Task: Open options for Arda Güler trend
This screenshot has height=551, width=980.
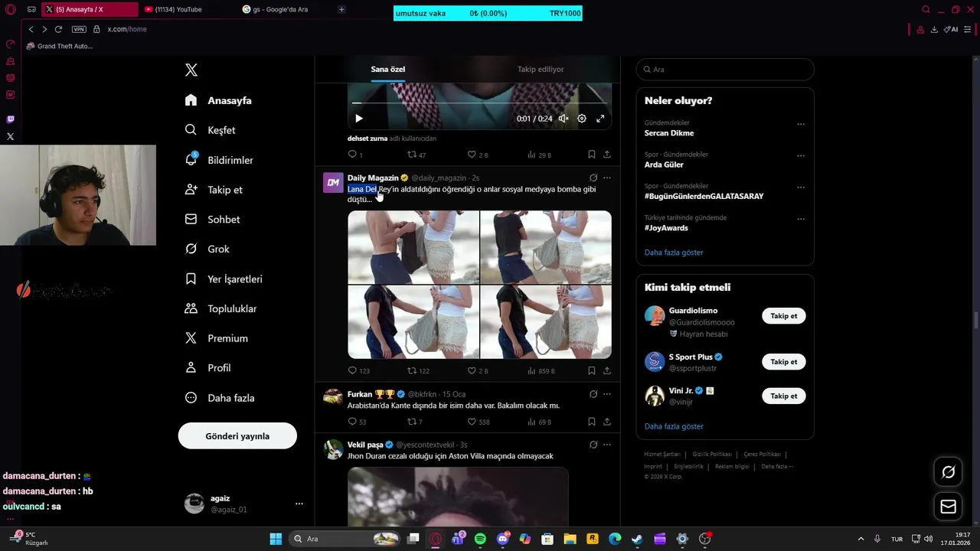Action: [x=801, y=155]
